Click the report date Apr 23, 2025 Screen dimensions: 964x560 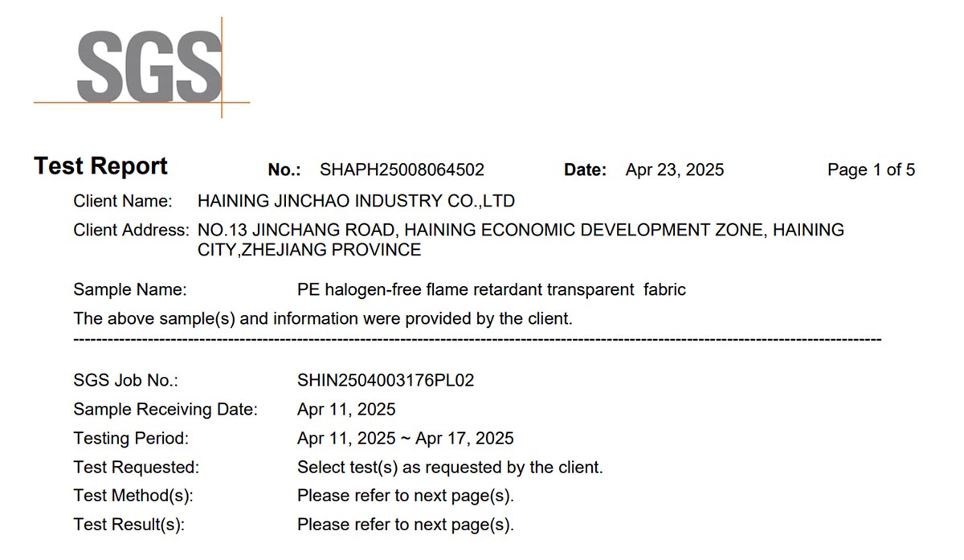[675, 170]
